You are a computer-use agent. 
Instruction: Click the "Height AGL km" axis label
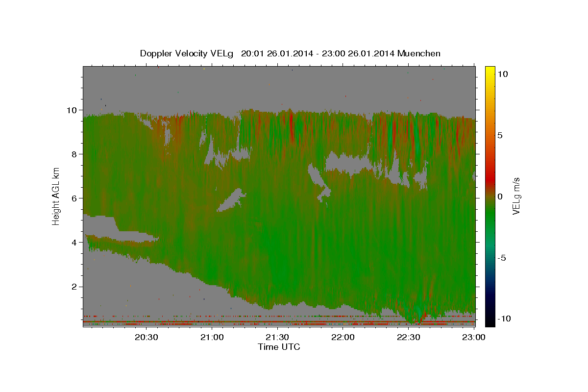(x=56, y=196)
